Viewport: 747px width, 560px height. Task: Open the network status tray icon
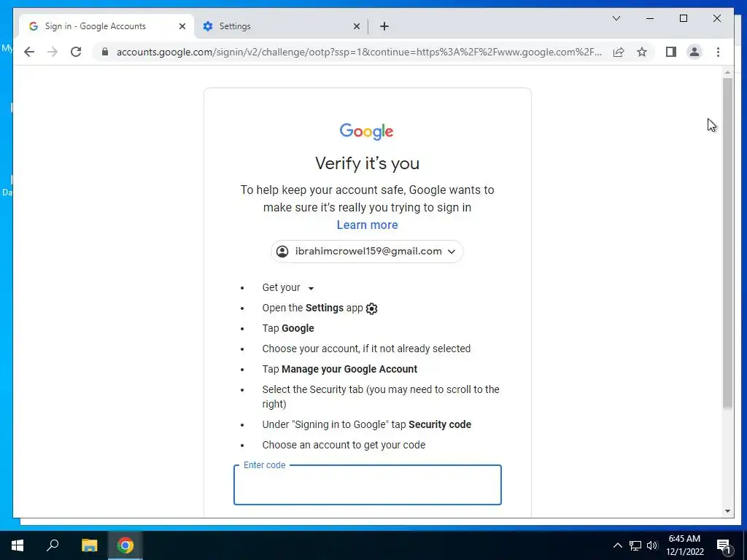635,545
